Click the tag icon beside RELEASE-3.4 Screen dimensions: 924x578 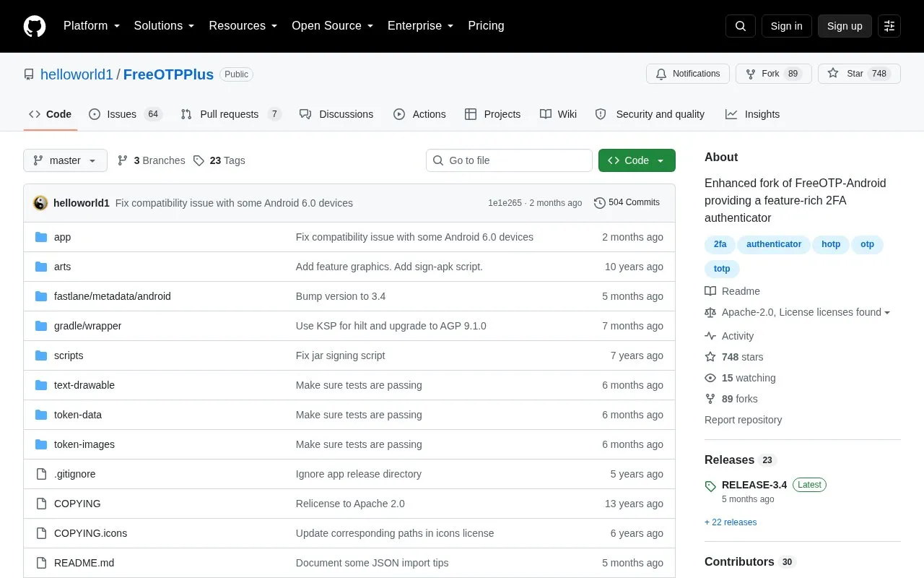[x=710, y=486]
